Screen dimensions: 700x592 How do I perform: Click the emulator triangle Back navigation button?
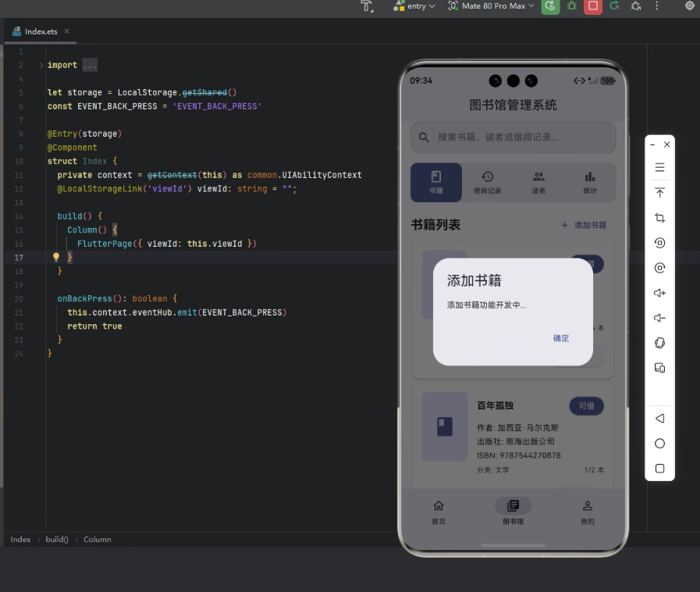(x=660, y=418)
